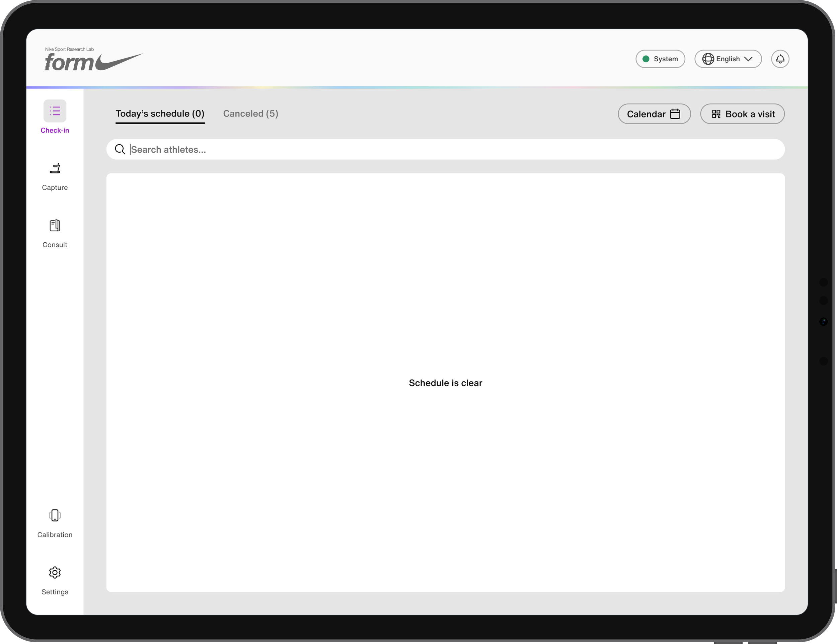
Task: Click the Calibration label in sidebar
Action: click(x=55, y=535)
